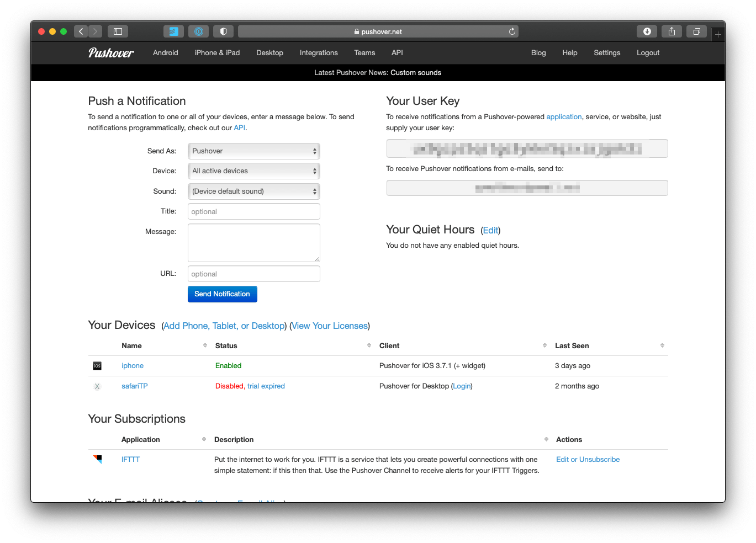The width and height of the screenshot is (756, 543).
Task: Focus the URL input field
Action: 254,274
